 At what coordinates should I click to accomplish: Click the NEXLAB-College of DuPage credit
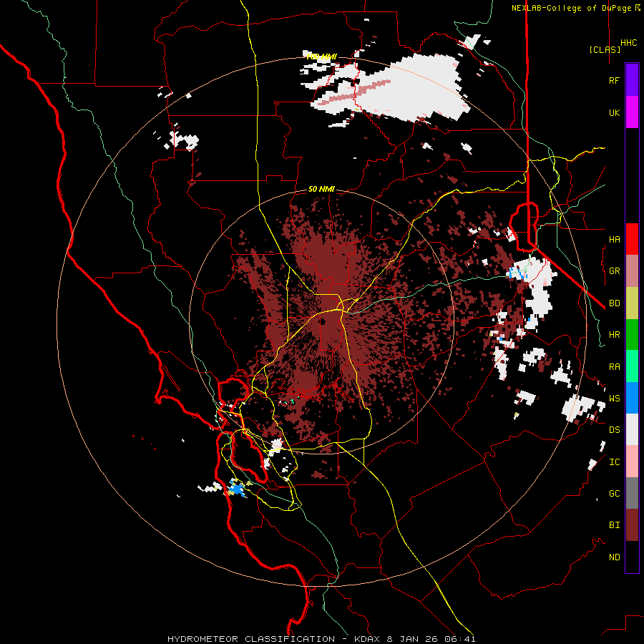(x=571, y=8)
